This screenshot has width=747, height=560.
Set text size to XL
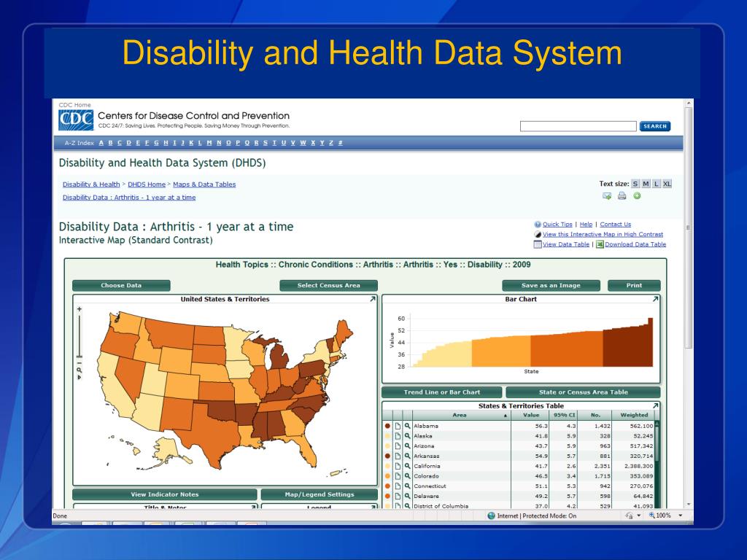pyautogui.click(x=667, y=184)
